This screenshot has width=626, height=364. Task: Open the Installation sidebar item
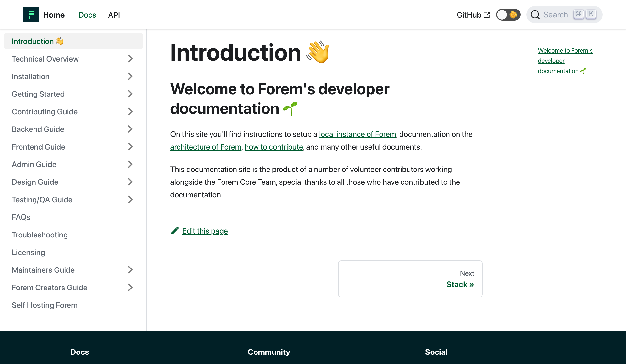click(31, 76)
